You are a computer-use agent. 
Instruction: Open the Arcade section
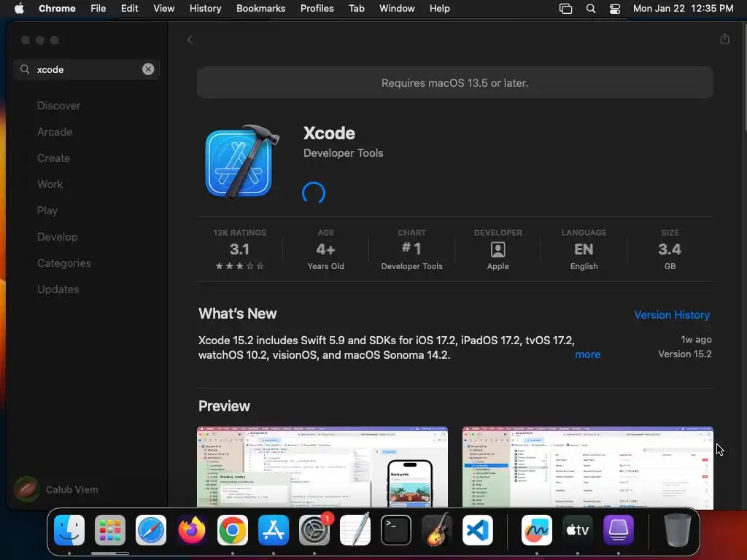click(55, 132)
